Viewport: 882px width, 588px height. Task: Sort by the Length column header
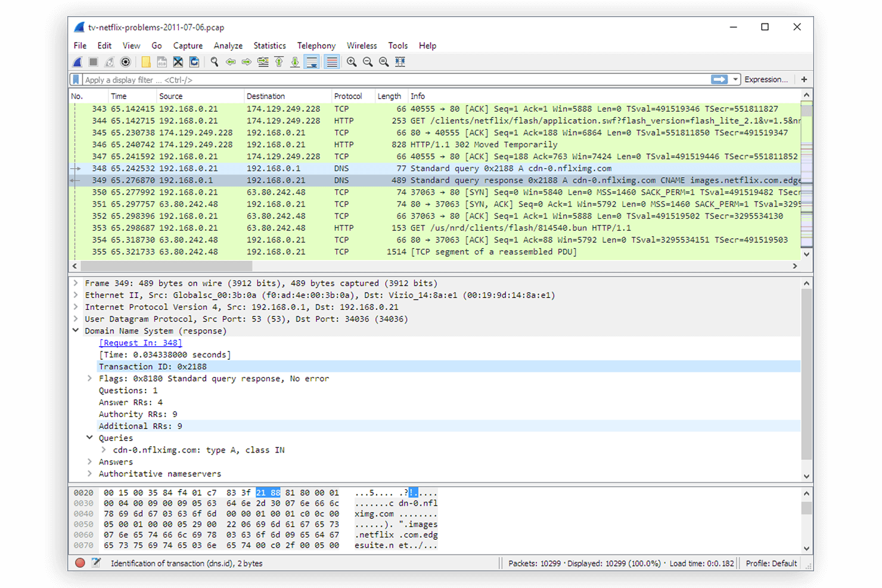click(x=390, y=96)
